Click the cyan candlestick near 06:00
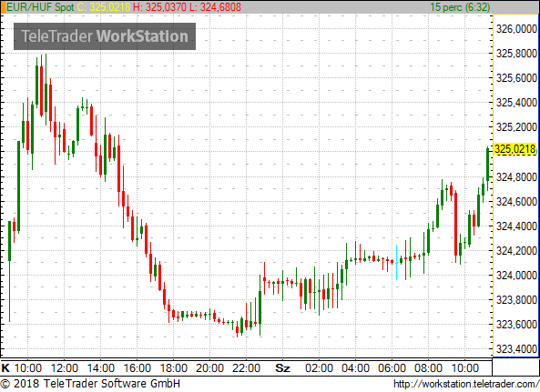Screen dimensions: 540x392 coord(396,263)
